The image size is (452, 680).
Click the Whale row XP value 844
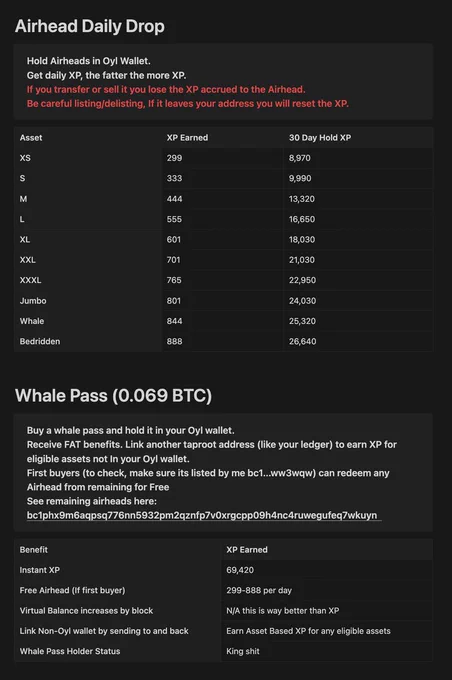click(x=174, y=321)
